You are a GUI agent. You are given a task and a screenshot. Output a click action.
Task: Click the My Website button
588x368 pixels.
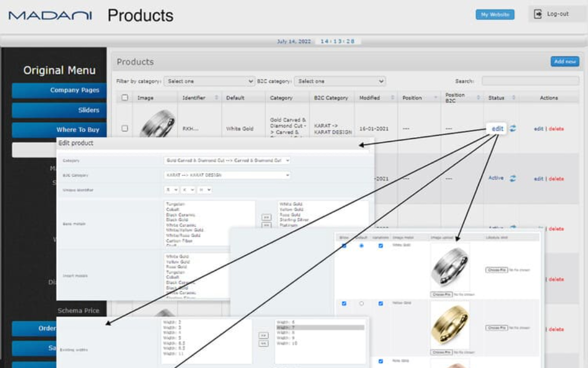[495, 15]
